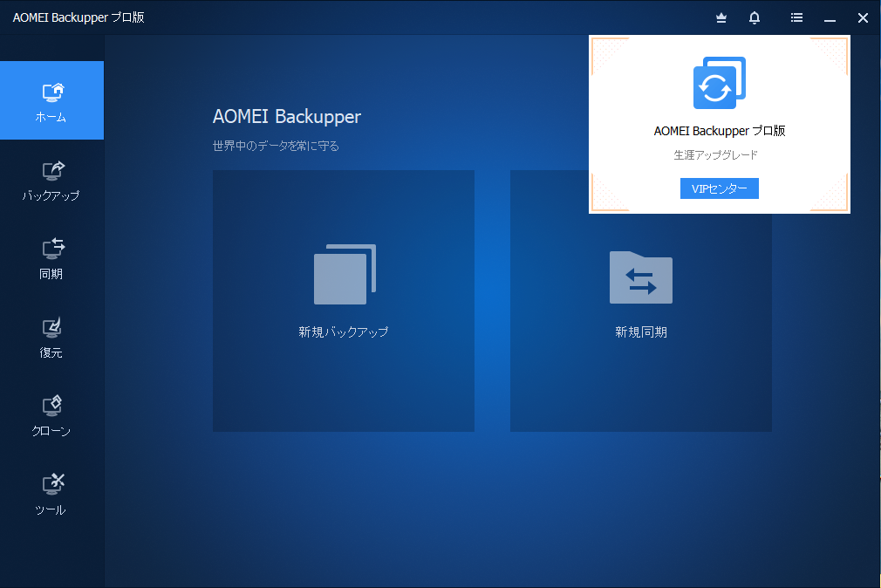Click the 生涯アップグレード text in popup
881x588 pixels.
[716, 155]
